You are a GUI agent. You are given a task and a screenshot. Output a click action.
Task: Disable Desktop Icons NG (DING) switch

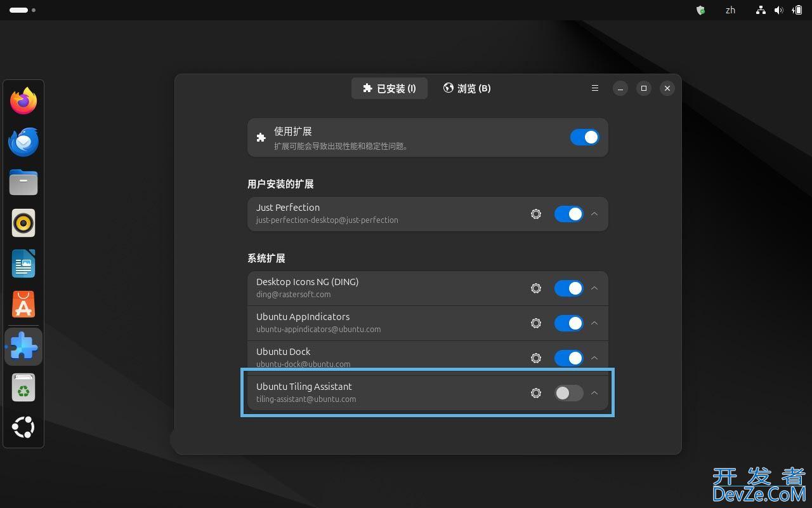pyautogui.click(x=568, y=288)
